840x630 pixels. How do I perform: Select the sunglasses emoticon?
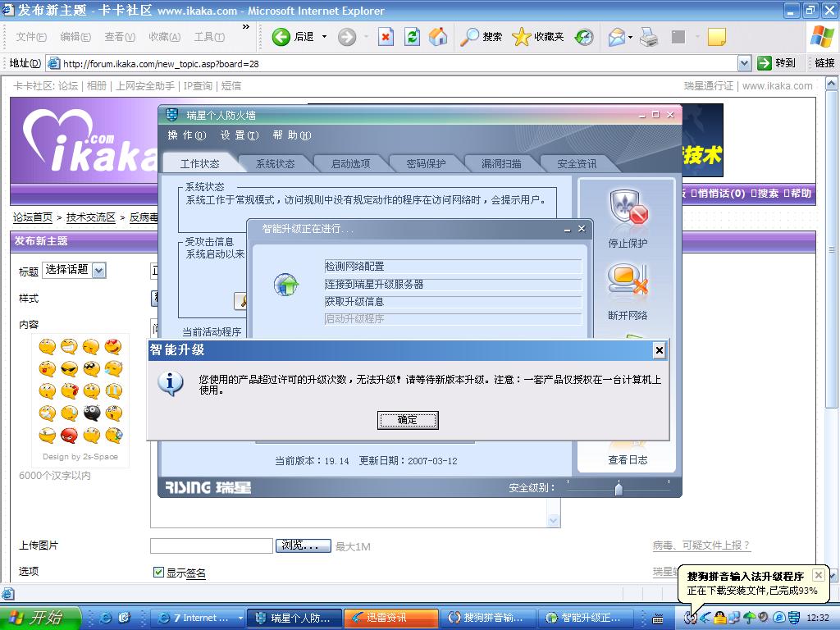[69, 368]
